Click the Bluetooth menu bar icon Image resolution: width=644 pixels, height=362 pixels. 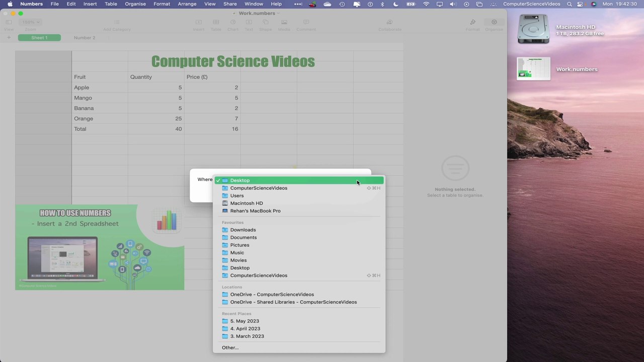tap(382, 4)
